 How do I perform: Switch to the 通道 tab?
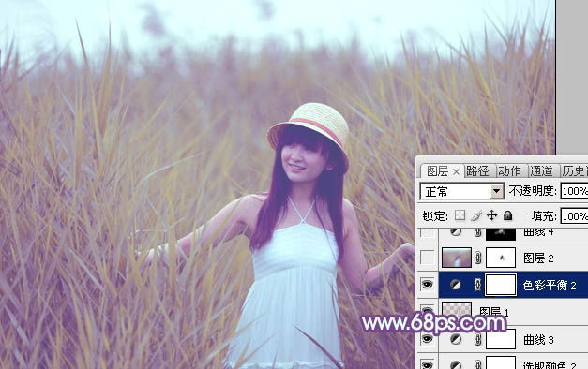[541, 171]
